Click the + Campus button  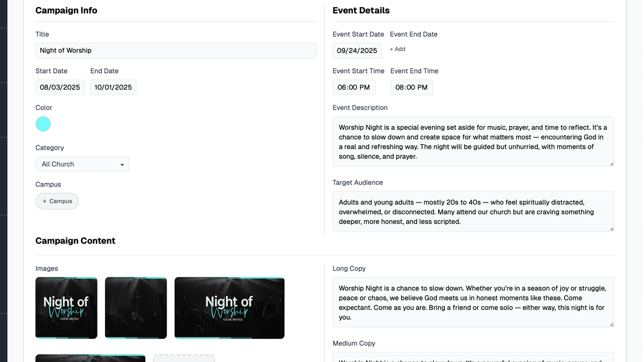tap(57, 201)
